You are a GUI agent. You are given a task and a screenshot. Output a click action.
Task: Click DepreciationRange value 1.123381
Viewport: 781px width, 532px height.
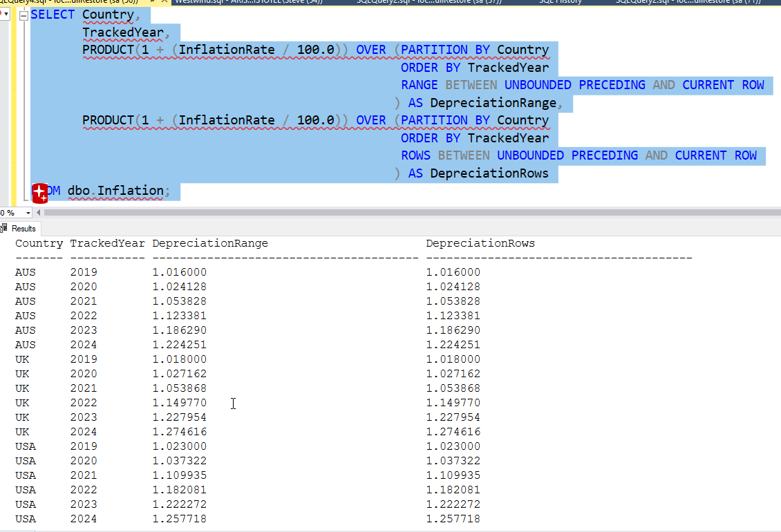click(179, 316)
